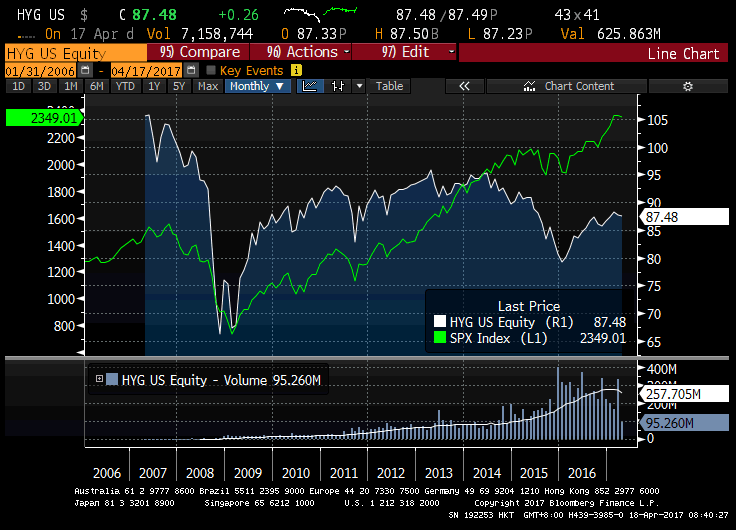
Task: Click the 2016 x-axis year label
Action: click(582, 473)
